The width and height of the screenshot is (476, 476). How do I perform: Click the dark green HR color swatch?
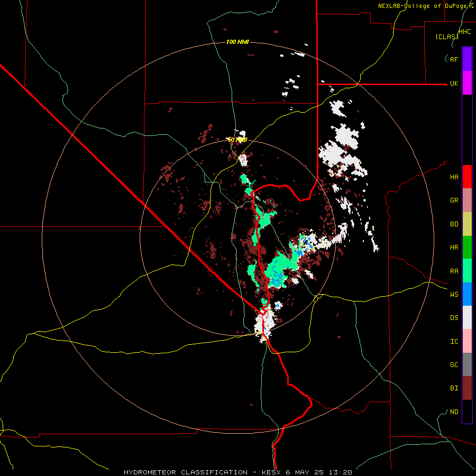tap(467, 248)
